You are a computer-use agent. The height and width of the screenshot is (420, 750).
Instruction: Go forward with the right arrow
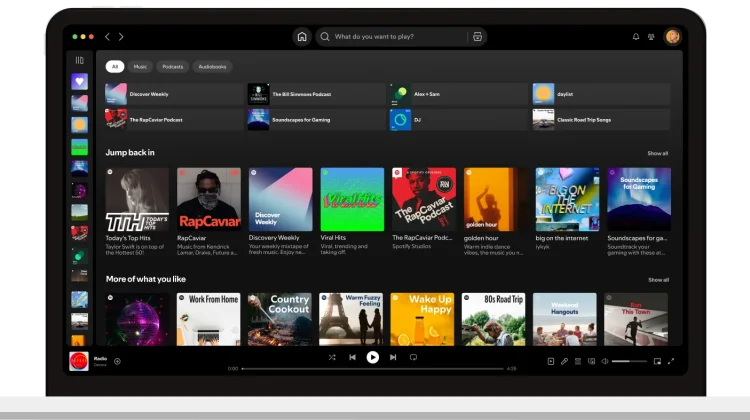click(121, 37)
